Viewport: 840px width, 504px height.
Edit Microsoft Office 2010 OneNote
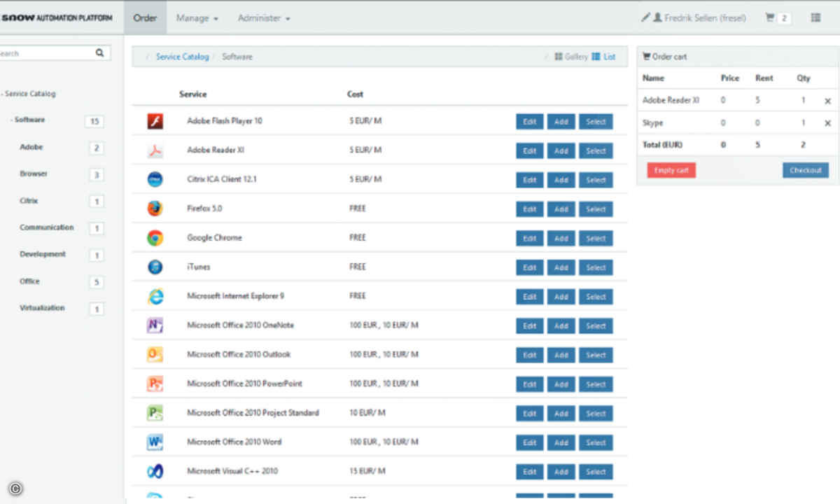pyautogui.click(x=530, y=326)
